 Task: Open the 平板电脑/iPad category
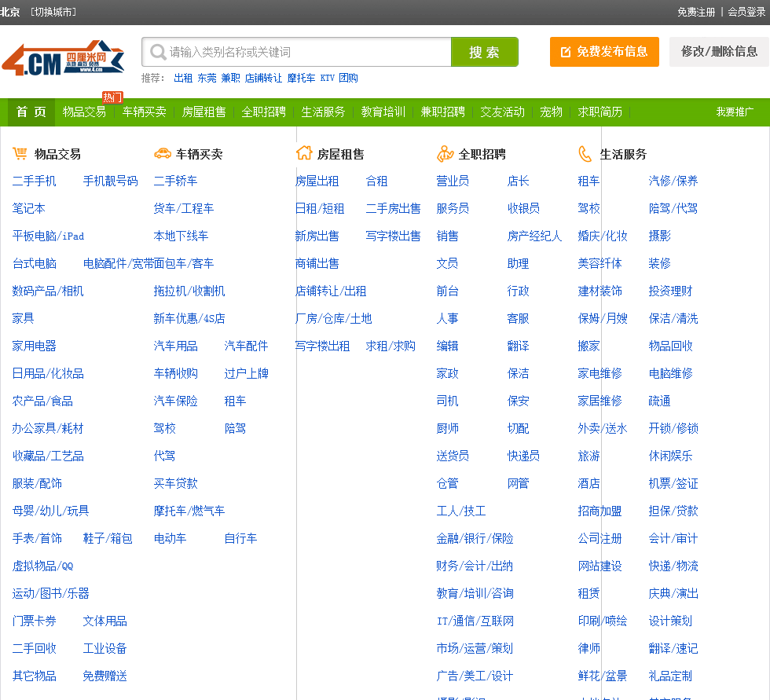(x=48, y=236)
